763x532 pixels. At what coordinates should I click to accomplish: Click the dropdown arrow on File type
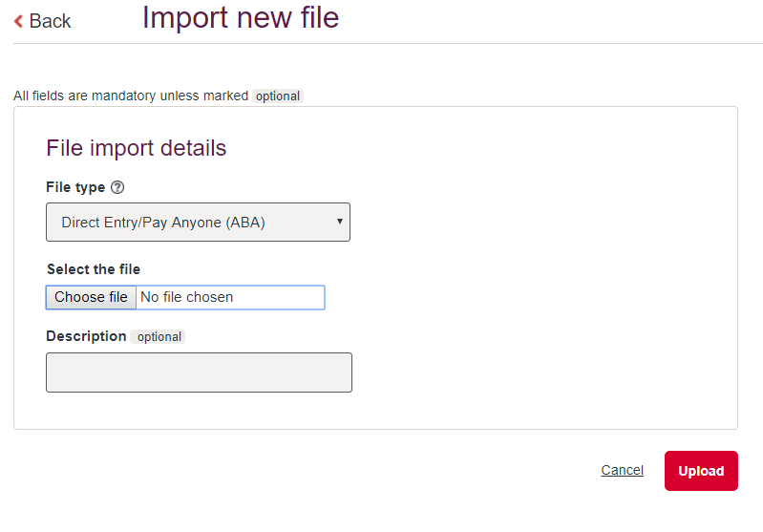point(340,223)
